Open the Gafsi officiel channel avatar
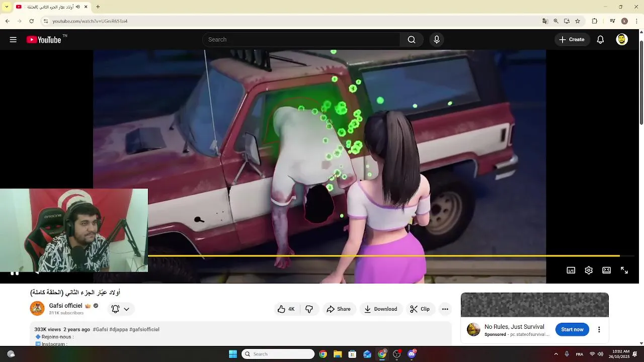 [37, 309]
